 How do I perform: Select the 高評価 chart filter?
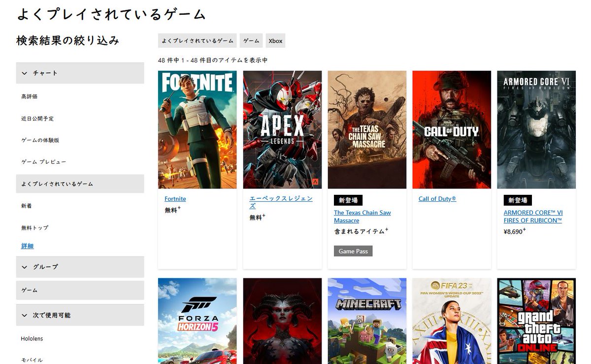(29, 96)
